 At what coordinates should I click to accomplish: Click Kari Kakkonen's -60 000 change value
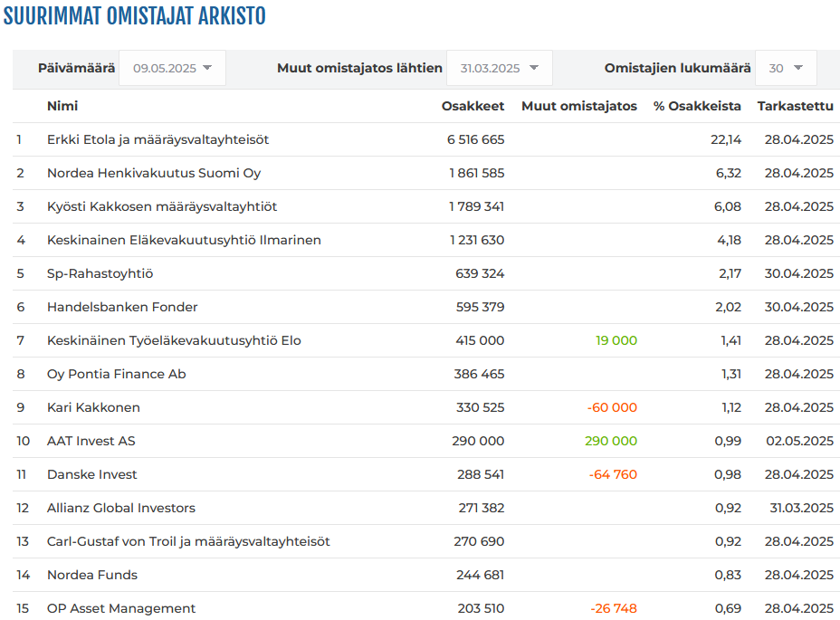pyautogui.click(x=612, y=407)
